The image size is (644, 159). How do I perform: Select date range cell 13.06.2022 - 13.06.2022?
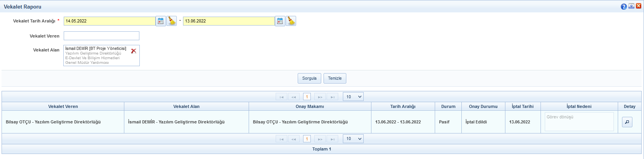403,122
